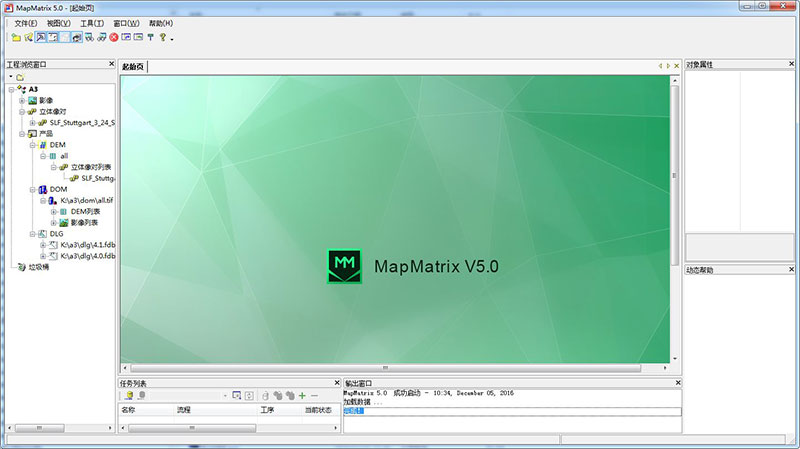Click task list horizontal scrollbar thumb
This screenshot has height=449, width=800.
tap(192, 428)
